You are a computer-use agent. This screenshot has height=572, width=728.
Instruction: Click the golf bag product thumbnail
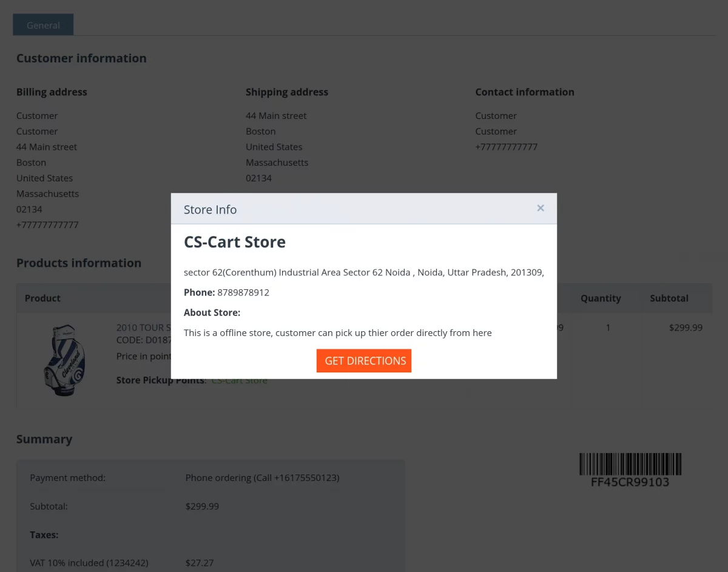(x=64, y=361)
